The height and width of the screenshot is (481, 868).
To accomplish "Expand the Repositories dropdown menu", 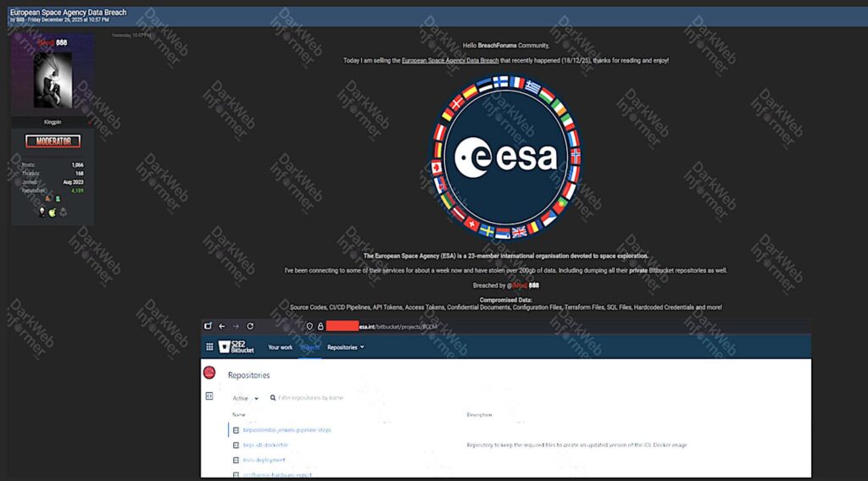I will pos(346,347).
